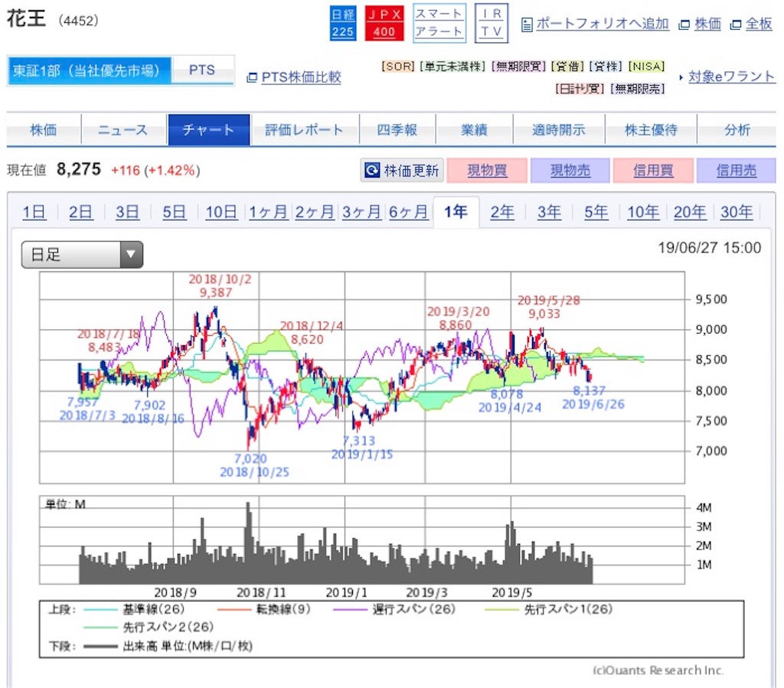Set chart period to 5日
This screenshot has height=688, width=784.
coord(174,212)
